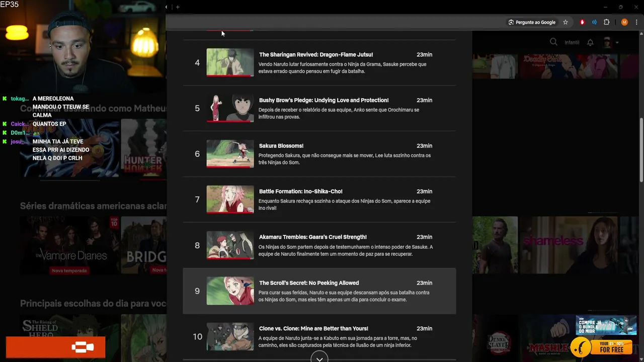The height and width of the screenshot is (362, 644).
Task: Open the Chrome profile M avatar
Action: 624,22
